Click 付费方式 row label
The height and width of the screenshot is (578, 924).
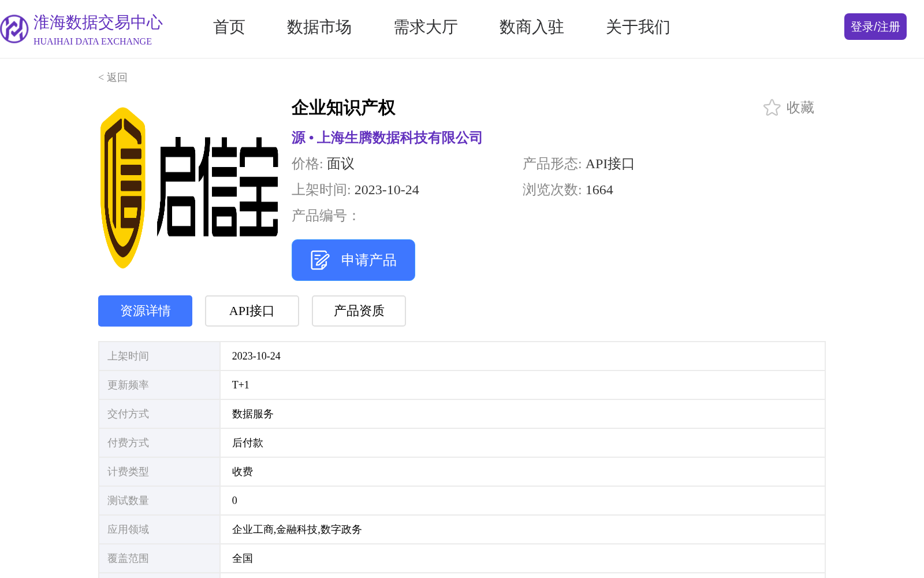coord(128,443)
